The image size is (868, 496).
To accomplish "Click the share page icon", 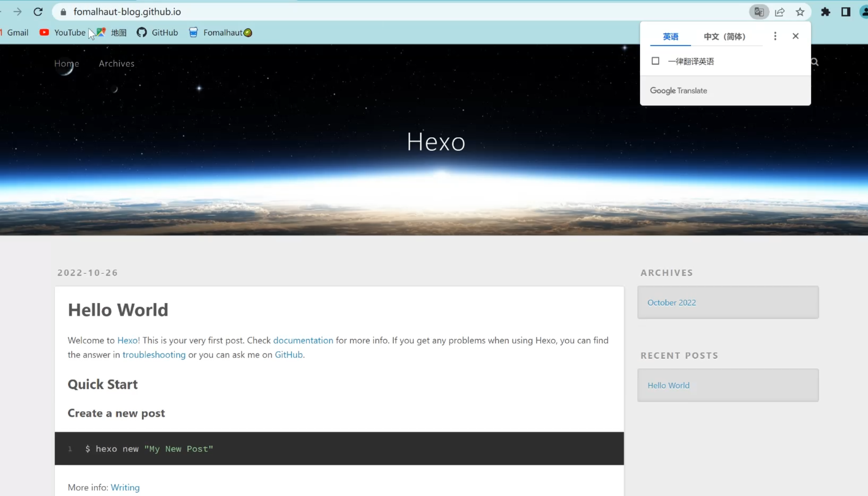I will pos(780,12).
